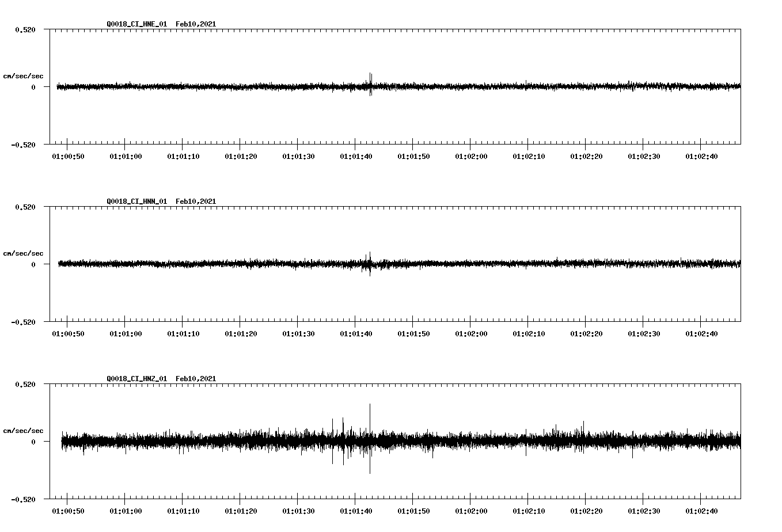This screenshot has width=782, height=532.
Task: Click the 01:01:20 tick mark on HNZ axis
Action: (240, 500)
